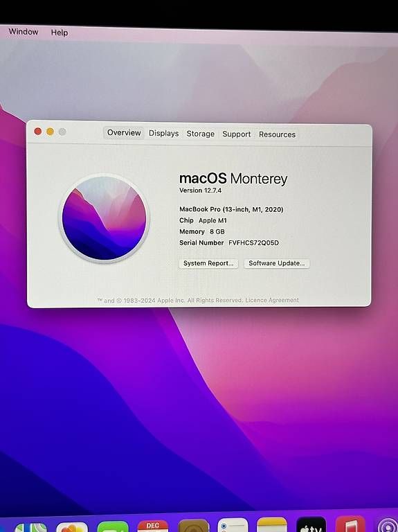Image resolution: width=398 pixels, height=532 pixels.
Task: Click the Chip Apple M1 line
Action: point(203,220)
